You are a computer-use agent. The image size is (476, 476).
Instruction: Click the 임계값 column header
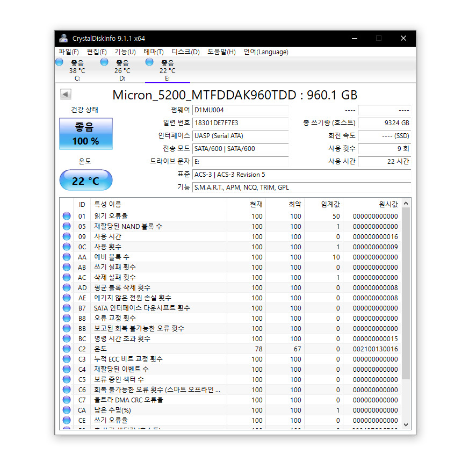323,204
